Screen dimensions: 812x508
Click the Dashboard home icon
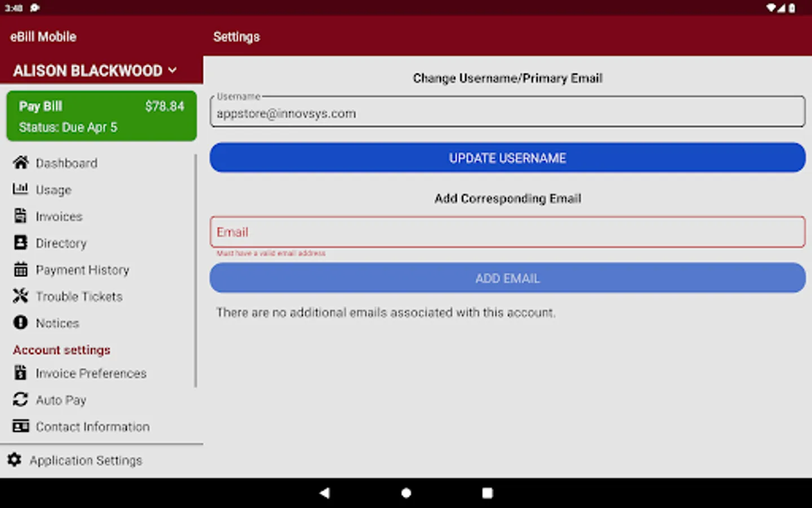[x=21, y=163]
